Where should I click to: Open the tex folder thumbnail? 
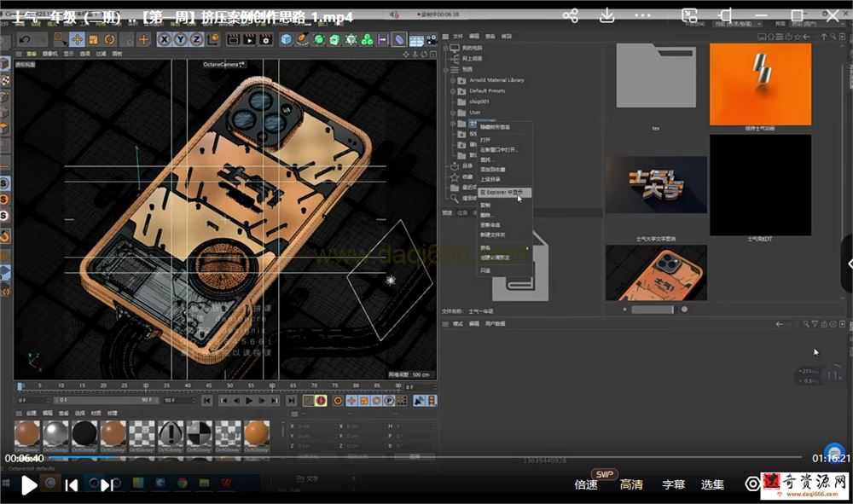[656, 76]
